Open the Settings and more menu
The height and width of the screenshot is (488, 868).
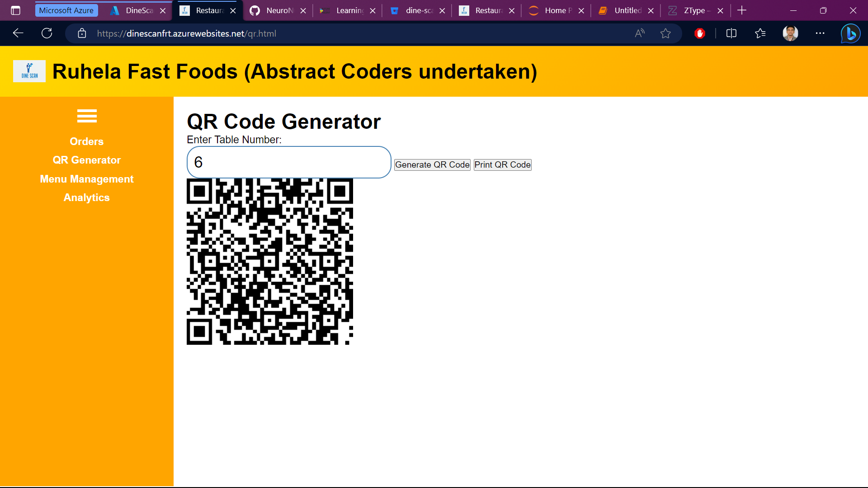click(x=821, y=33)
